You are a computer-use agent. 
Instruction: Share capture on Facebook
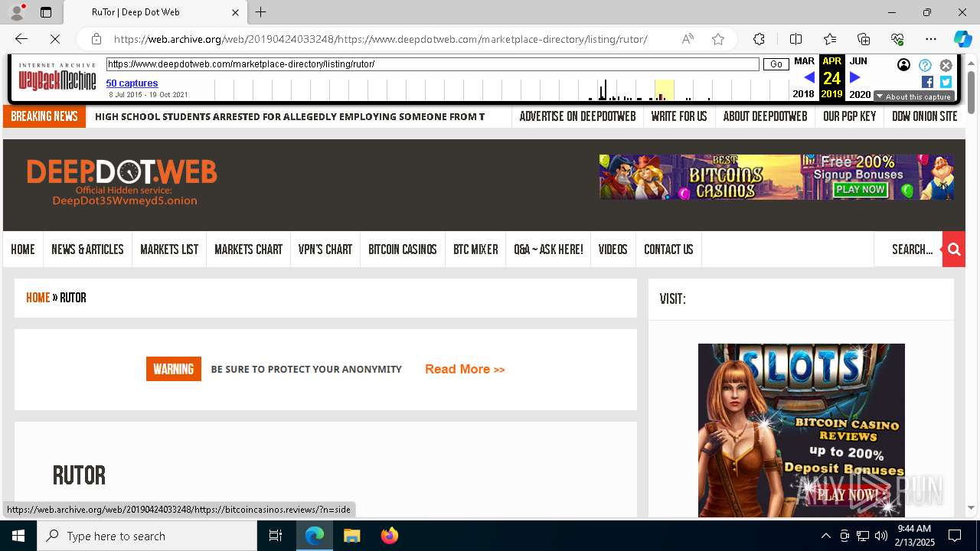pyautogui.click(x=927, y=82)
